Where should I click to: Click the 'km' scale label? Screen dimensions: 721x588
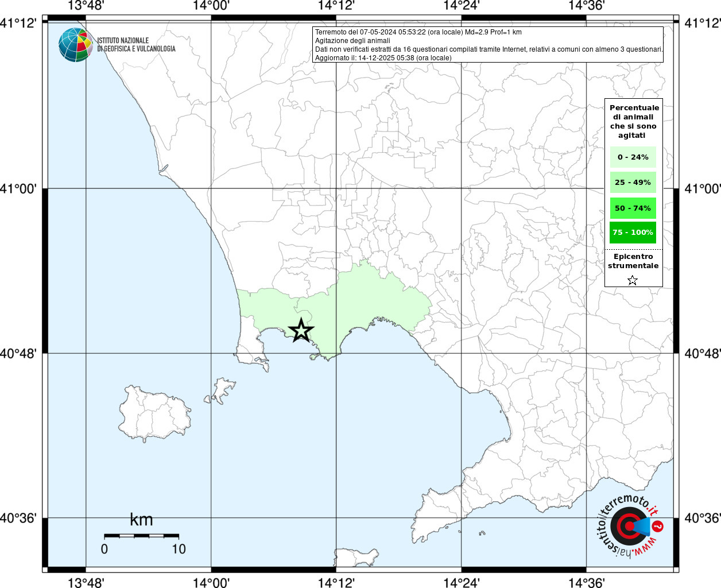coord(141,520)
